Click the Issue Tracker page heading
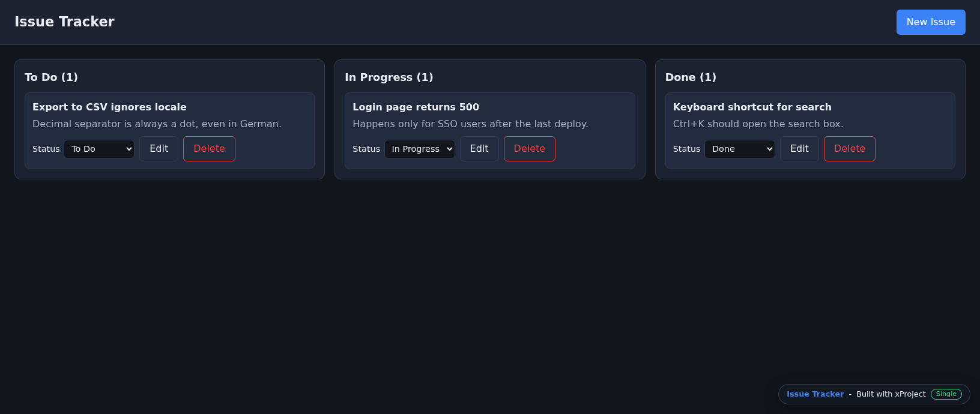This screenshot has height=414, width=980. 64,22
